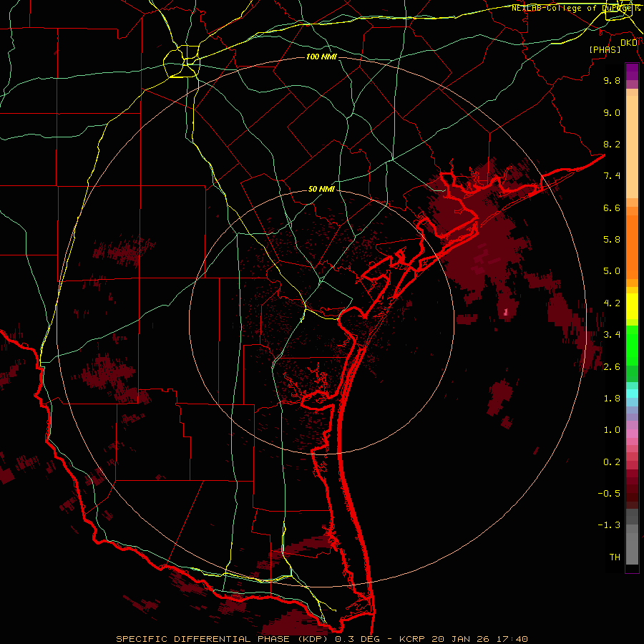Click the 5.0 value on the color scale
This screenshot has width=644, height=644.
(x=612, y=271)
